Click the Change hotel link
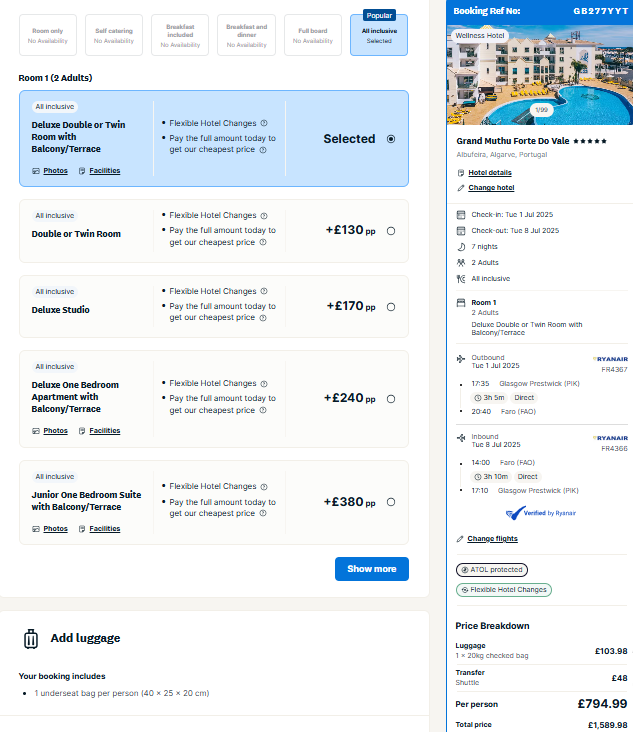 [491, 188]
